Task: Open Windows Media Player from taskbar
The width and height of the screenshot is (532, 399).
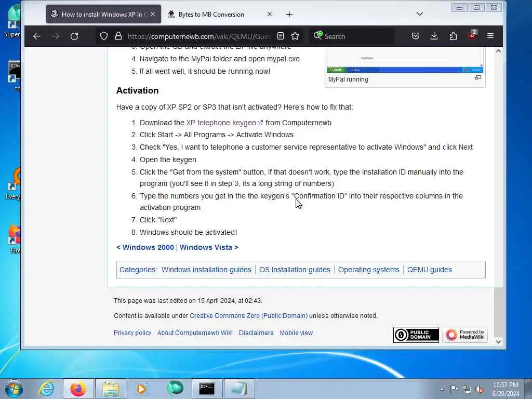Action: (x=141, y=389)
